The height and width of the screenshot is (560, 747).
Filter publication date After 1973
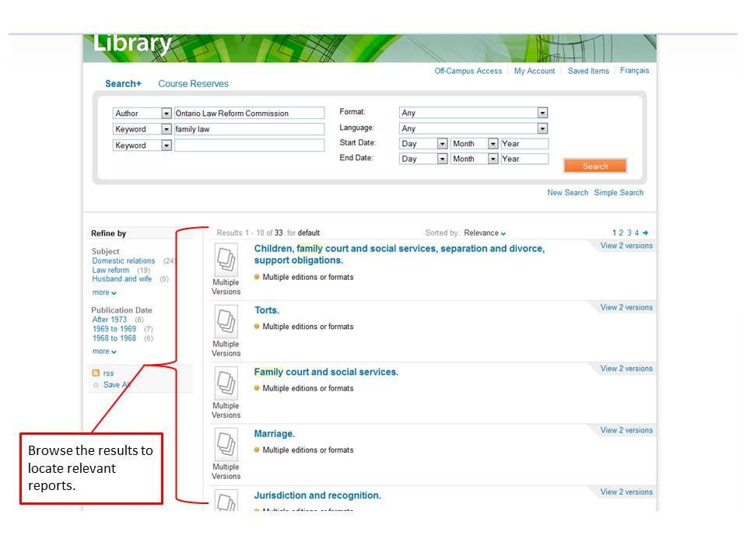click(x=110, y=320)
